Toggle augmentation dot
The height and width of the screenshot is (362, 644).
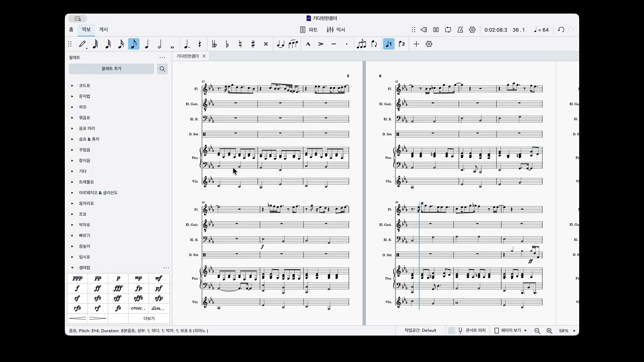point(187,44)
